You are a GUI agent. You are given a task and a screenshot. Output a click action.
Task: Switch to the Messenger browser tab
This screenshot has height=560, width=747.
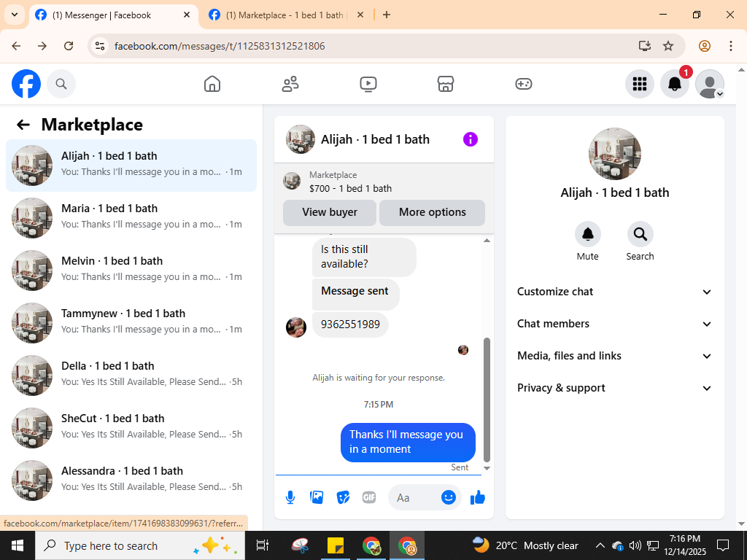113,15
